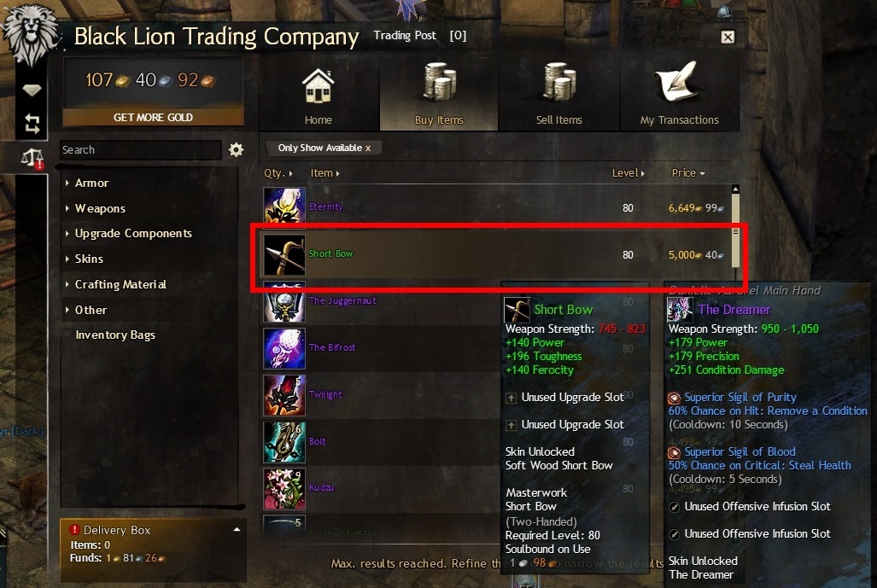
Task: Open the search filter gear icon
Action: [236, 150]
